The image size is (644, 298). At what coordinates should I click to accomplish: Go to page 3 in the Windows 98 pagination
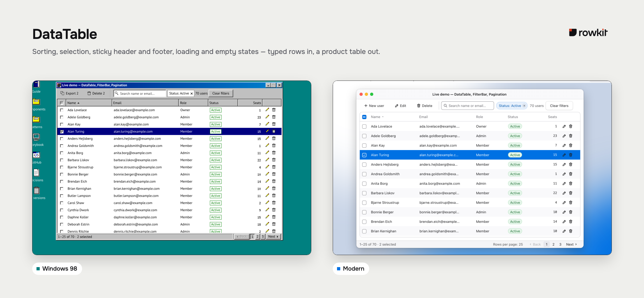click(x=263, y=237)
